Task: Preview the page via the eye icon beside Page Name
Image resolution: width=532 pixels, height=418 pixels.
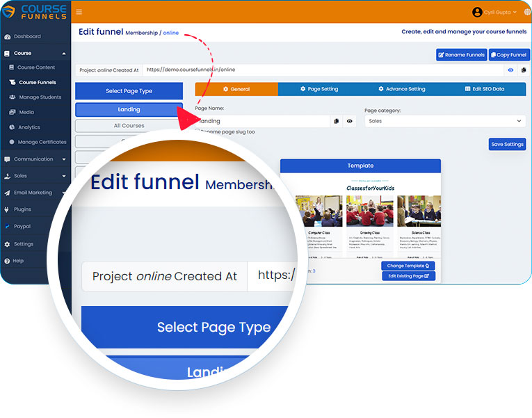Action: click(x=350, y=121)
